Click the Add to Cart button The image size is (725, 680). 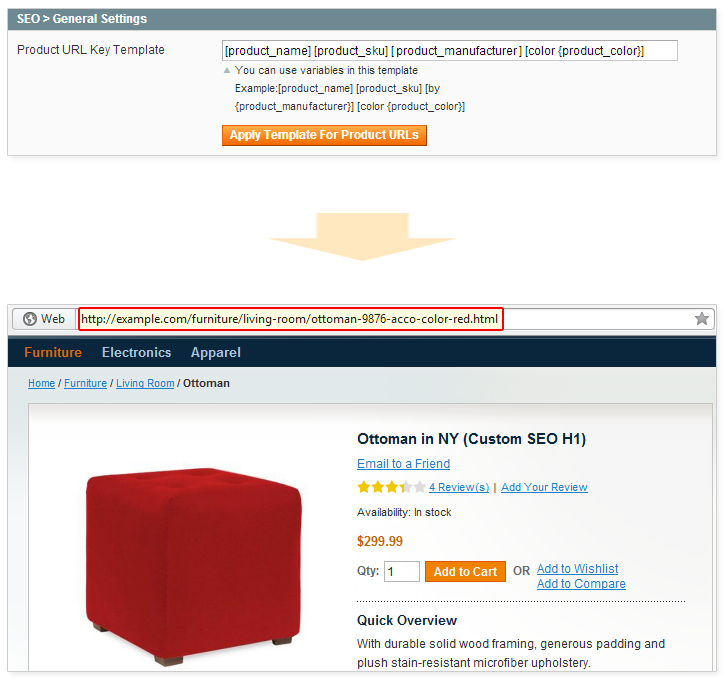pos(465,571)
